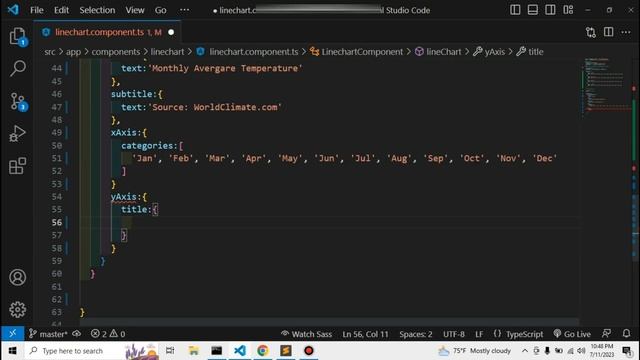Screen dimensions: 640x360
Task: Select the linechart.component.ts editor tab
Action: tap(108, 32)
